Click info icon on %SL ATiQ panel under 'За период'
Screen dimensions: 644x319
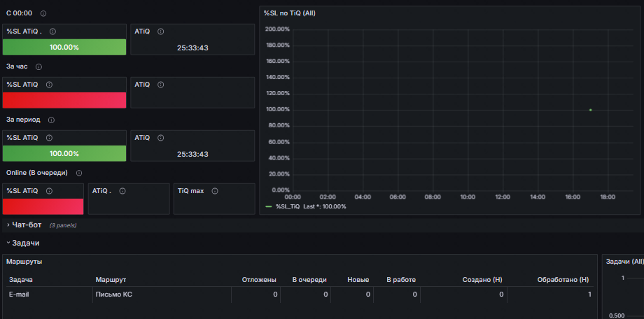49,138
